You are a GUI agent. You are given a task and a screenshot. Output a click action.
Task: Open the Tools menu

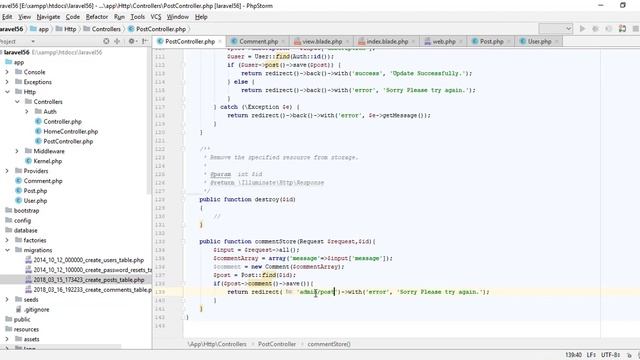pyautogui.click(x=138, y=17)
